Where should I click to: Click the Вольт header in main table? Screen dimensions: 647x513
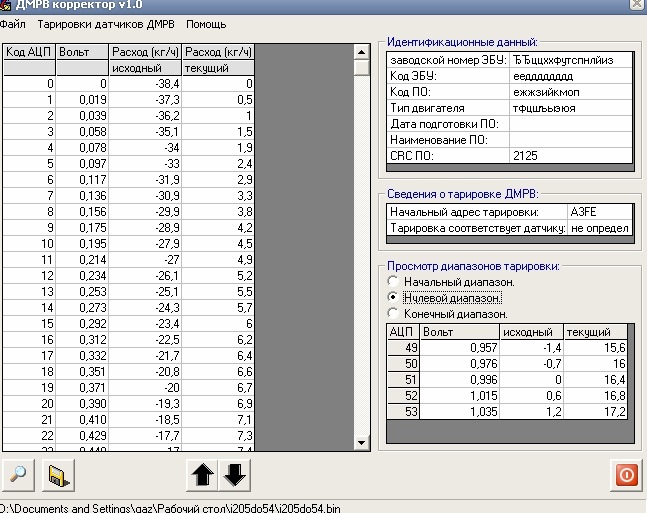pyautogui.click(x=81, y=51)
